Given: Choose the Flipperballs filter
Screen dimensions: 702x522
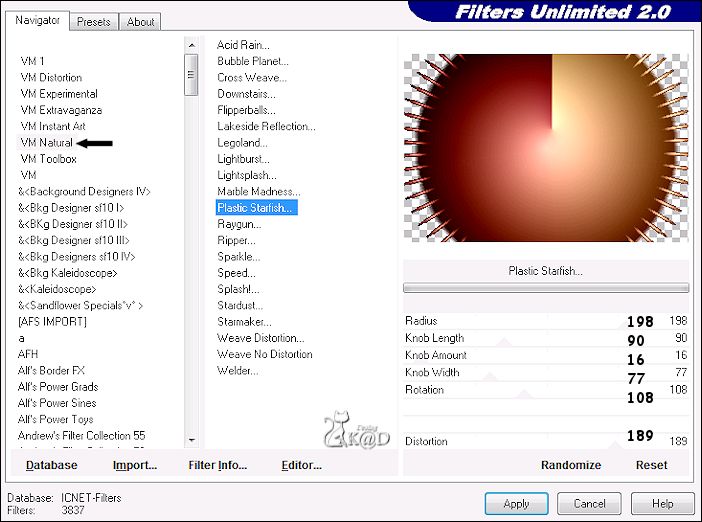Looking at the screenshot, I should pos(246,110).
